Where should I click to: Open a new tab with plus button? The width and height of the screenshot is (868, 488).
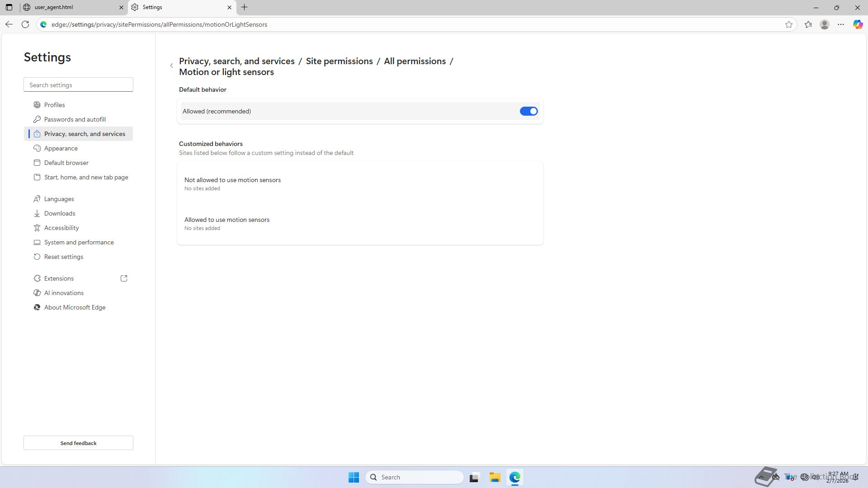[244, 7]
